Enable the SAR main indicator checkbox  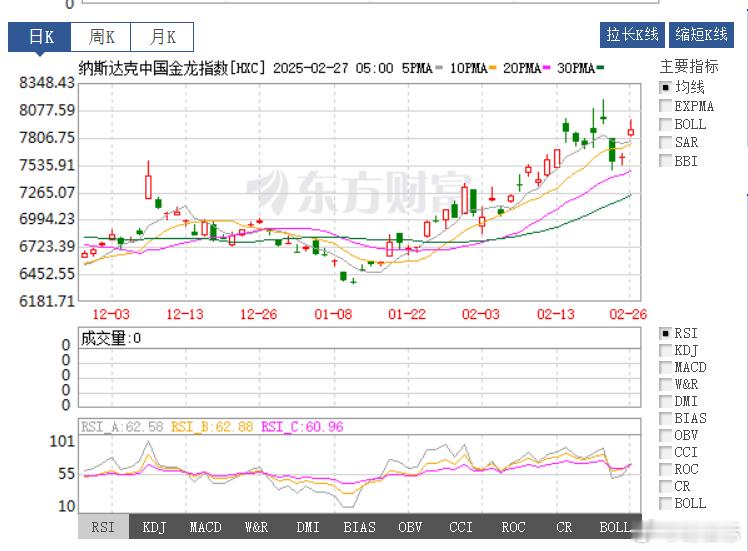point(665,143)
